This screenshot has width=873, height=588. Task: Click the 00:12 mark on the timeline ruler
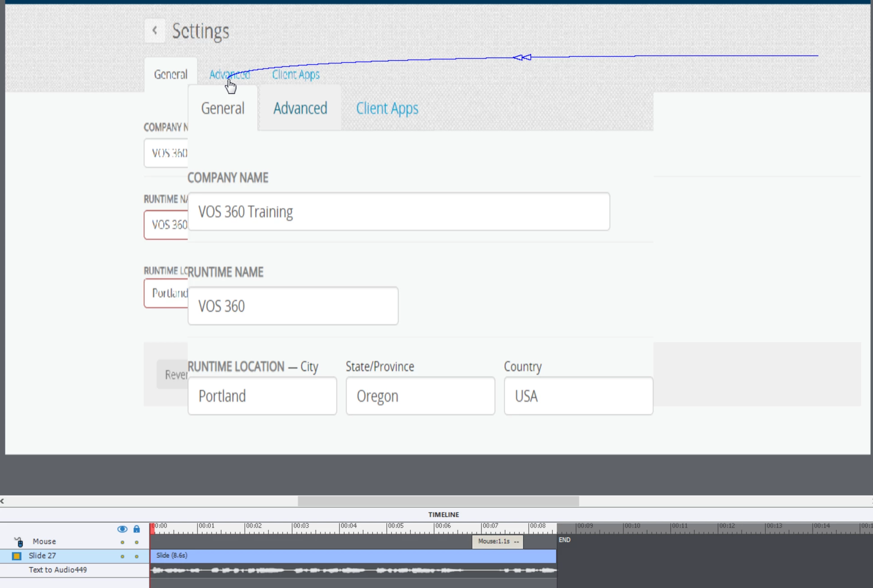(x=727, y=526)
